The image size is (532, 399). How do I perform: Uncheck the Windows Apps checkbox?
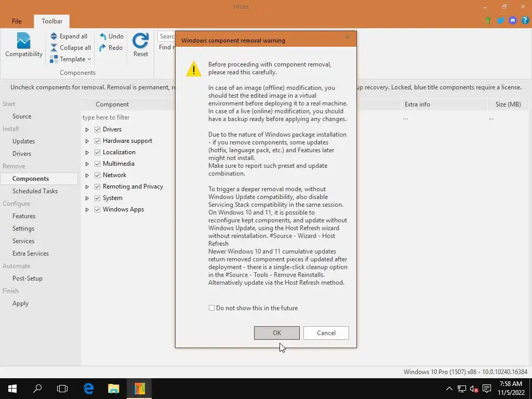[x=97, y=210]
